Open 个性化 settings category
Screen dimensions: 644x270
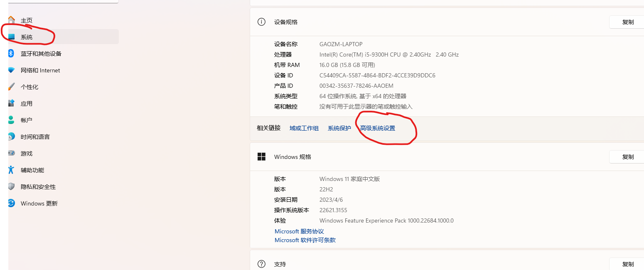click(x=64, y=87)
